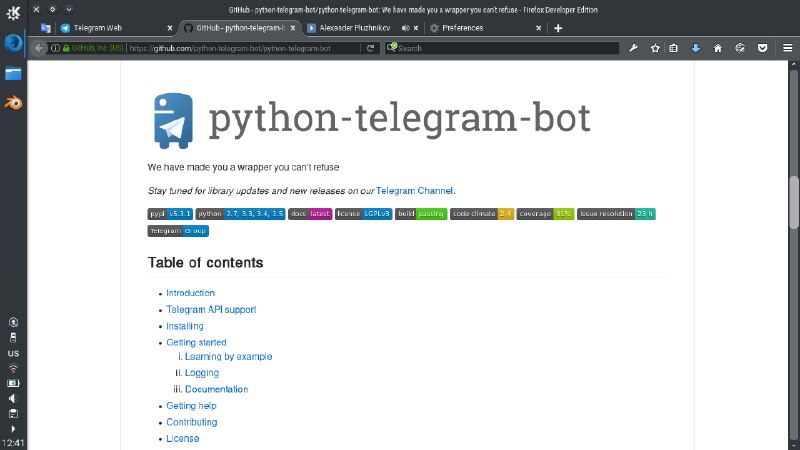Open License contents link

(x=183, y=438)
